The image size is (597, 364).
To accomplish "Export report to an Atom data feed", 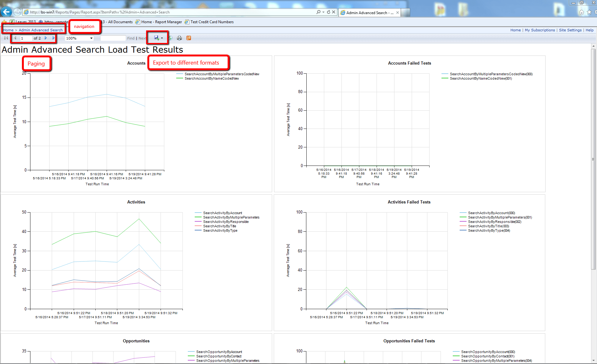I will [189, 38].
